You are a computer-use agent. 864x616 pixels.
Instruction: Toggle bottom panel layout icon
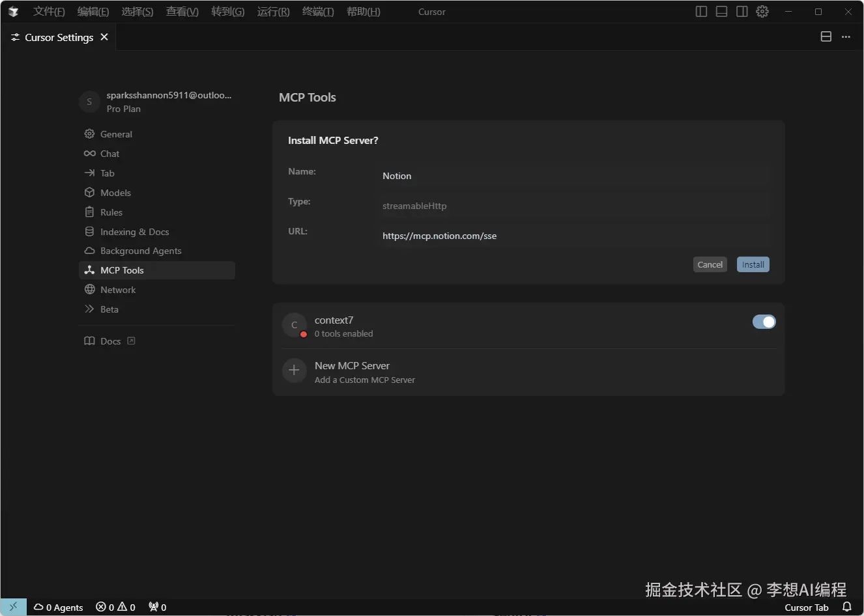pos(721,12)
